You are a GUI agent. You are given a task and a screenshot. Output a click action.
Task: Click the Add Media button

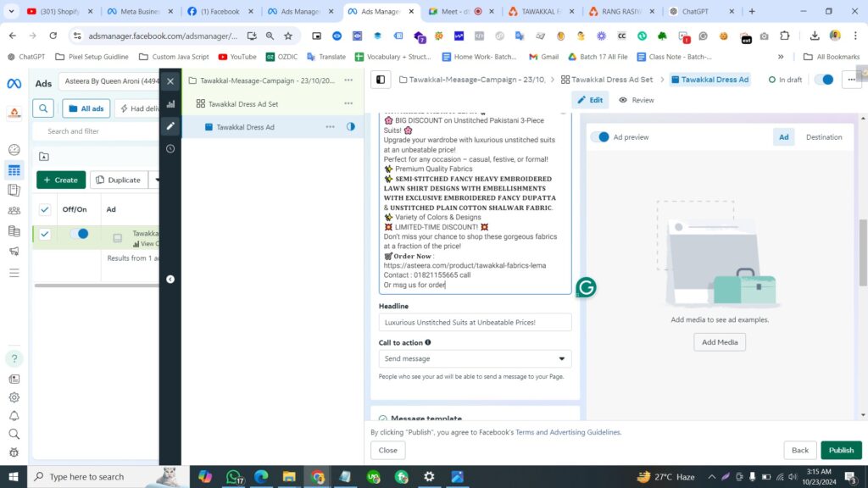coord(720,342)
